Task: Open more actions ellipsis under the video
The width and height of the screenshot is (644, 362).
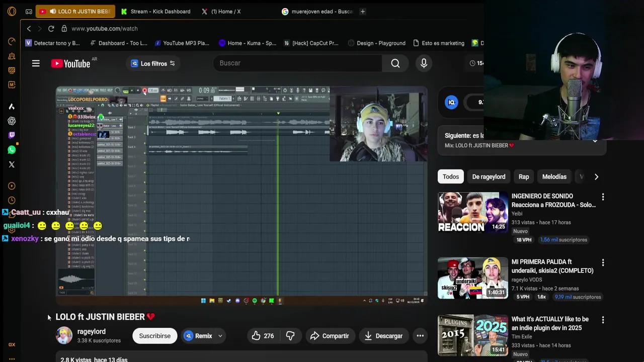Action: point(420,336)
